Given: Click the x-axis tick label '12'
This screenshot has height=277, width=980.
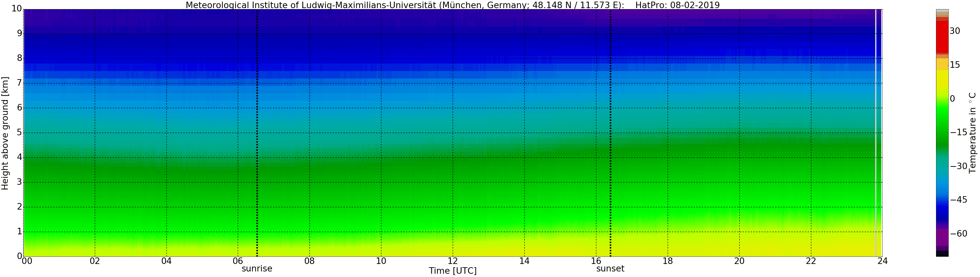Looking at the screenshot, I should [453, 261].
